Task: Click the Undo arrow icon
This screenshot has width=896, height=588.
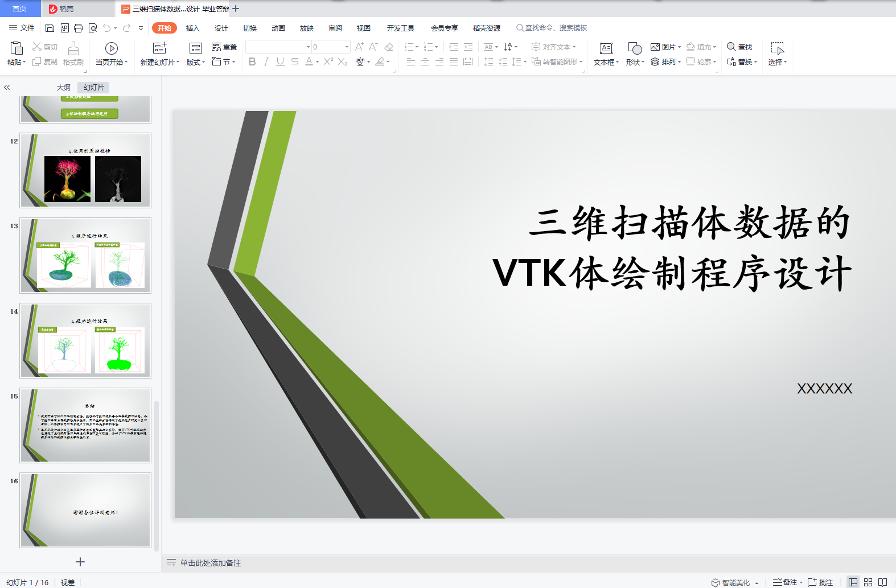Action: coord(106,28)
